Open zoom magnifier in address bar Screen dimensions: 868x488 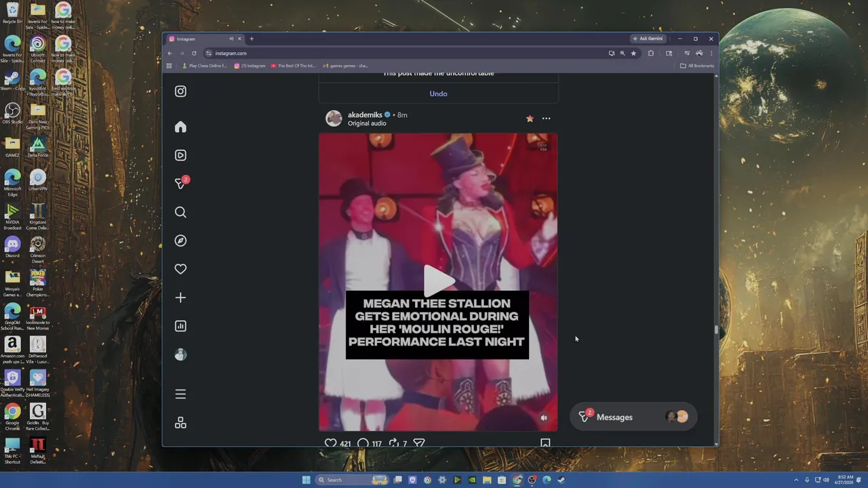pyautogui.click(x=622, y=54)
